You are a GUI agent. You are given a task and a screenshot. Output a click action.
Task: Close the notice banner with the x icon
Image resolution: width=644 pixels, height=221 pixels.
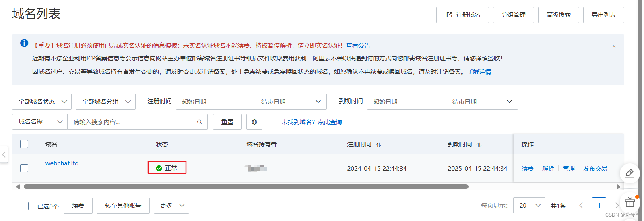pos(614,46)
